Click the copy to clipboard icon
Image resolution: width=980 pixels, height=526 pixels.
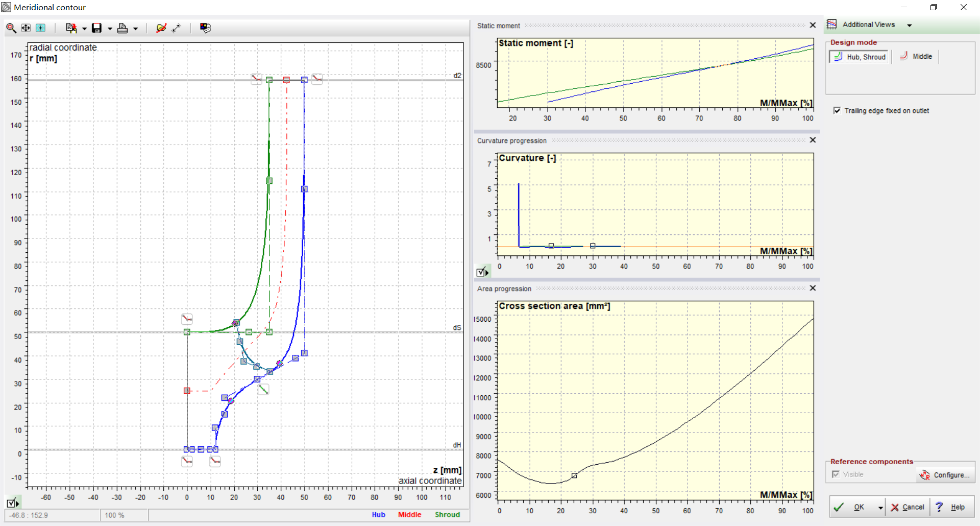pyautogui.click(x=71, y=28)
